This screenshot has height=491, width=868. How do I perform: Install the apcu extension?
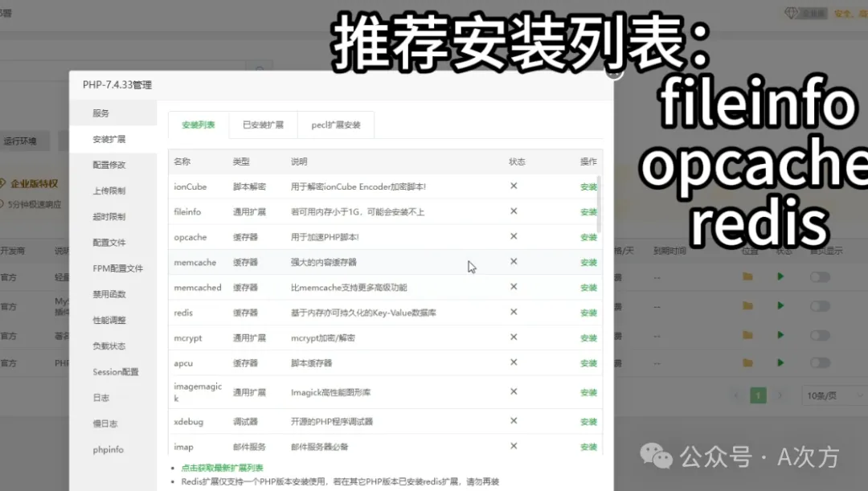tap(588, 364)
